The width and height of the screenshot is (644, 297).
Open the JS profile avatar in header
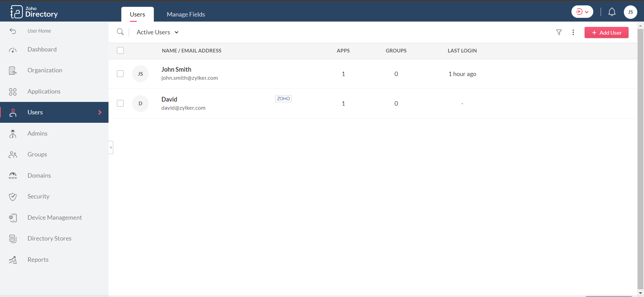(630, 12)
